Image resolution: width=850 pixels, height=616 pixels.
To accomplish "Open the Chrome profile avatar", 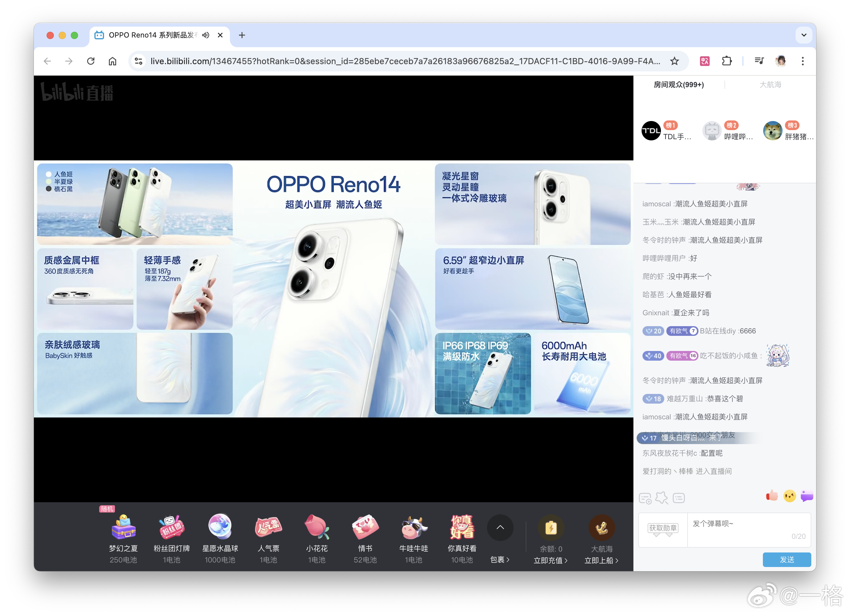I will tap(781, 61).
